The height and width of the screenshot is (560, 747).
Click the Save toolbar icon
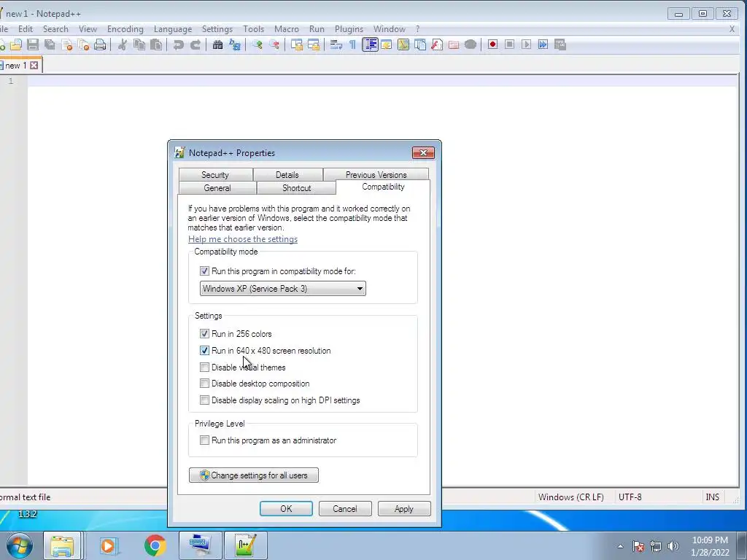[32, 44]
